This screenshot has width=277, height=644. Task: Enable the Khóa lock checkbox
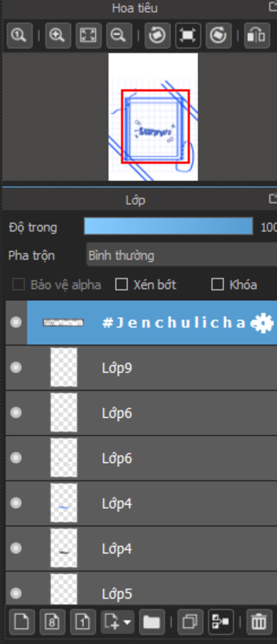click(217, 284)
